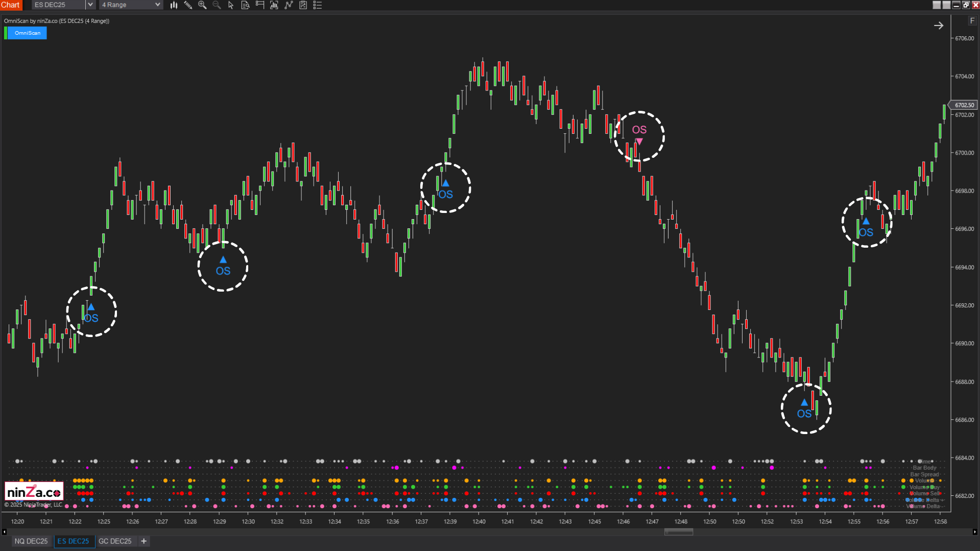Switch to the NQ DEC25 tab

[x=31, y=541]
